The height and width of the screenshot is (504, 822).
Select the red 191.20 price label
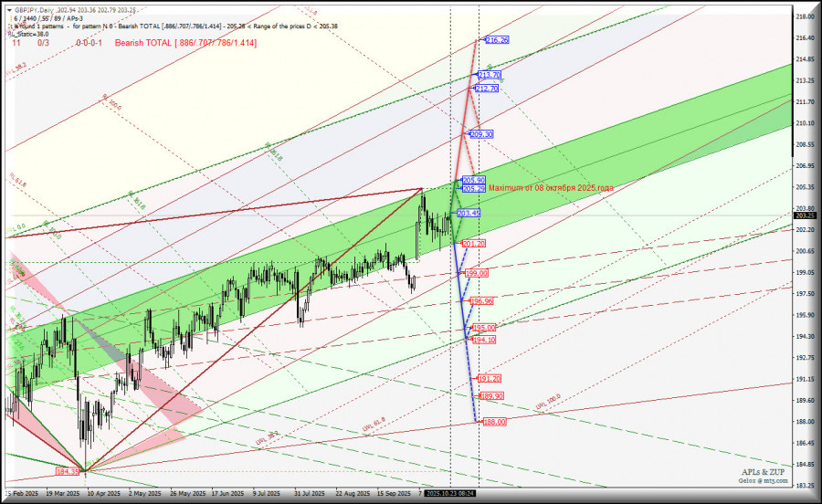490,378
